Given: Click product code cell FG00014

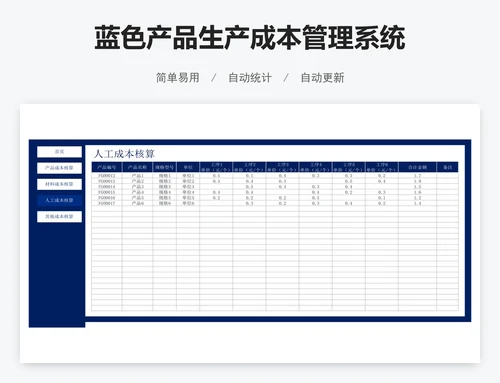Looking at the screenshot, I should [107, 187].
